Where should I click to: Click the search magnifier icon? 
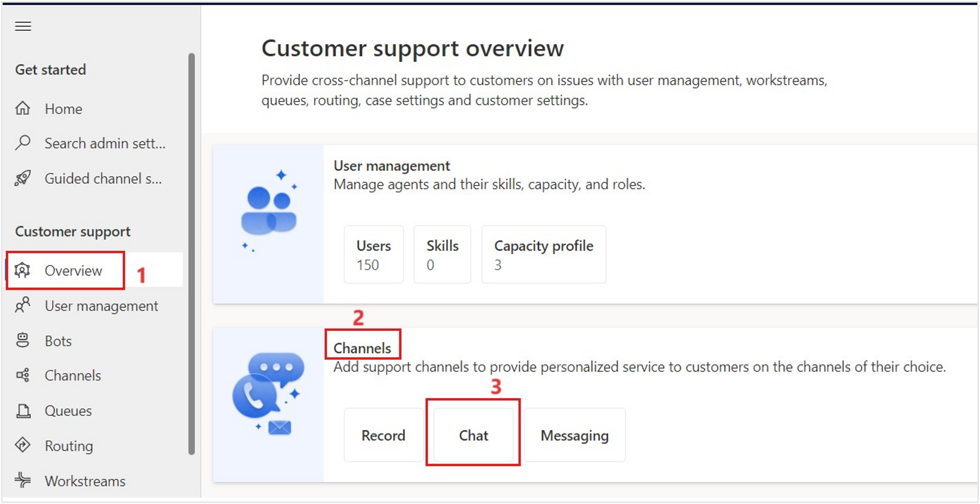[x=23, y=143]
